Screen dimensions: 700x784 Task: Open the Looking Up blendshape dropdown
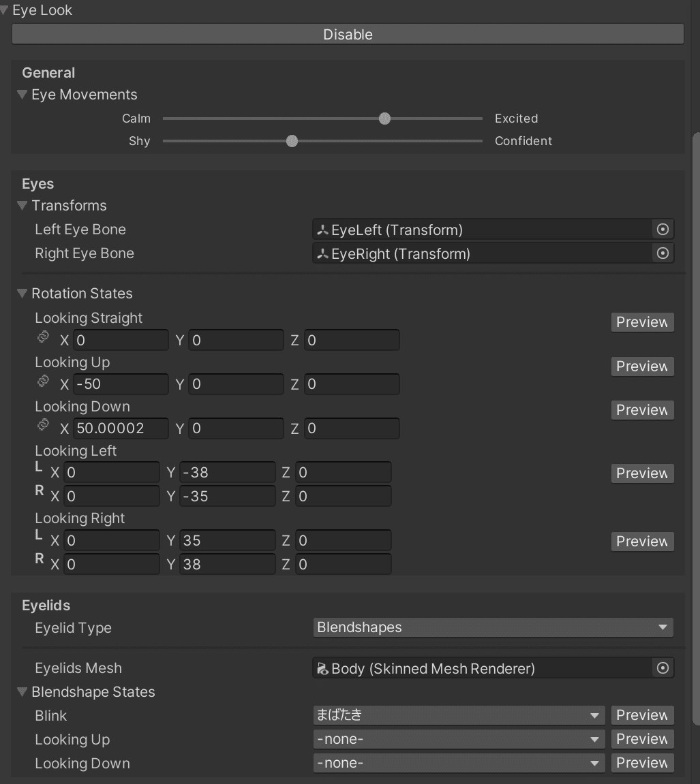point(459,740)
